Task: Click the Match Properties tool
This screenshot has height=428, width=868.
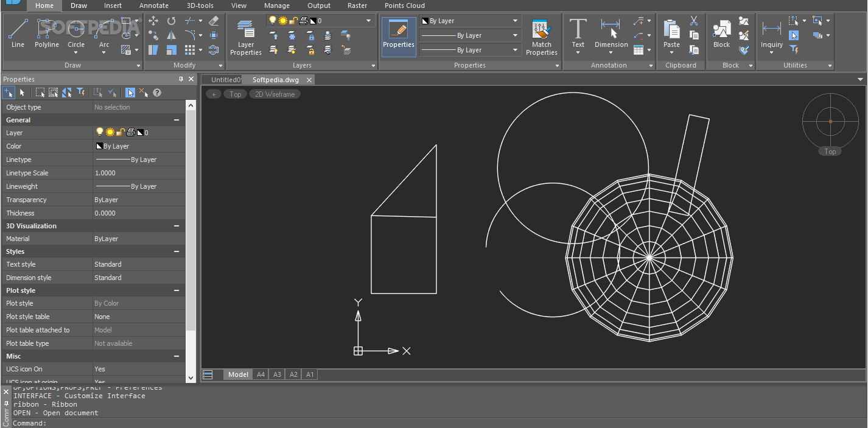Action: [541, 37]
